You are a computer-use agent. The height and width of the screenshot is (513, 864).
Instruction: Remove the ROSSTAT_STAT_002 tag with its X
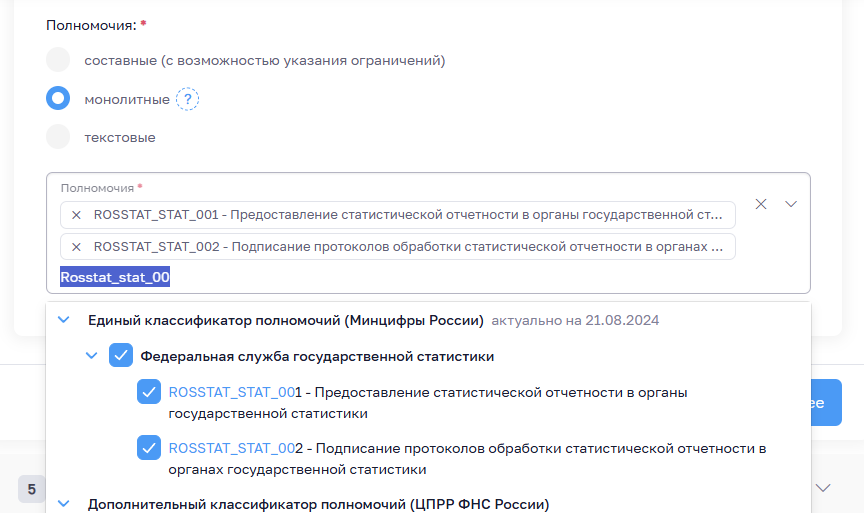coord(76,247)
